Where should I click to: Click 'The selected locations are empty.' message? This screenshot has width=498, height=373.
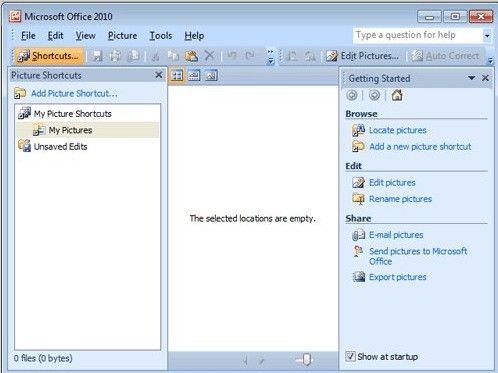tap(253, 219)
